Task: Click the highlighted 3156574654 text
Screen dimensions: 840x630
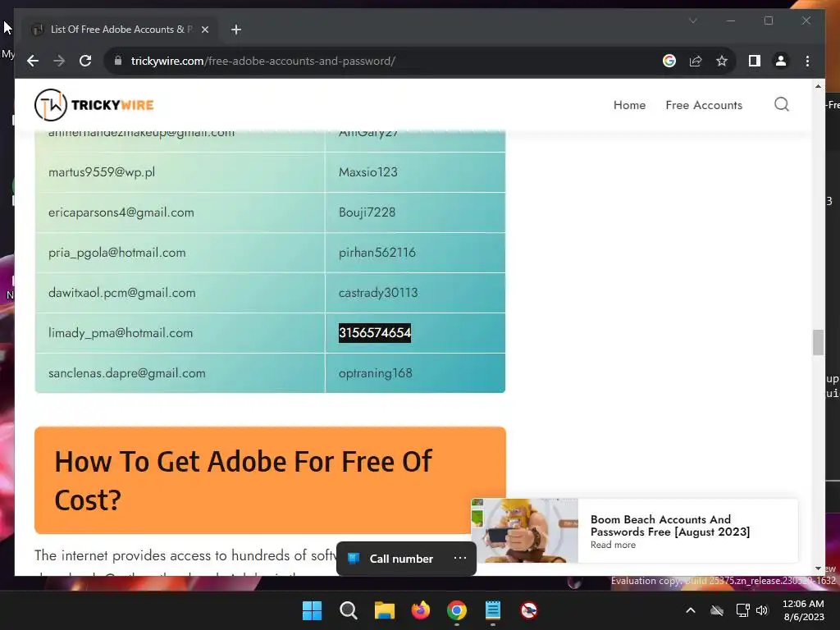Action: [374, 333]
